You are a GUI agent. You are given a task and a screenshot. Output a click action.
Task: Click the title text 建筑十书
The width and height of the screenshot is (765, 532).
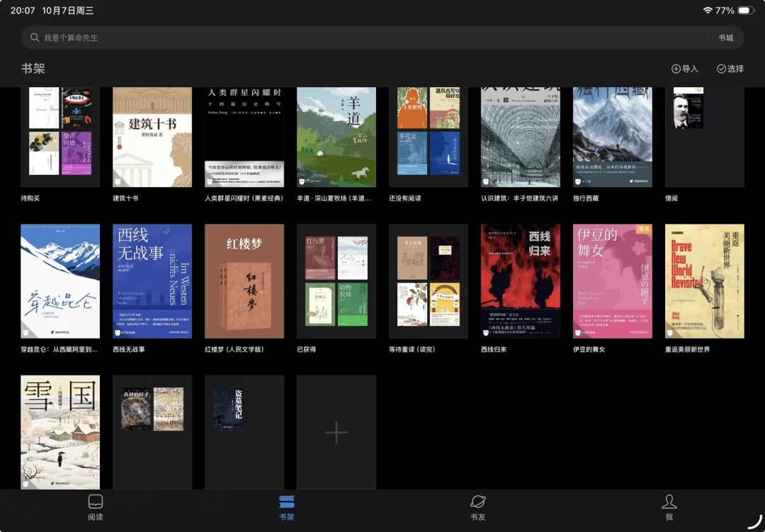[125, 198]
